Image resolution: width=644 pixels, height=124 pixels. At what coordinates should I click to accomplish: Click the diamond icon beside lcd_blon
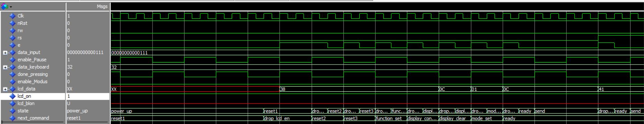(13, 103)
